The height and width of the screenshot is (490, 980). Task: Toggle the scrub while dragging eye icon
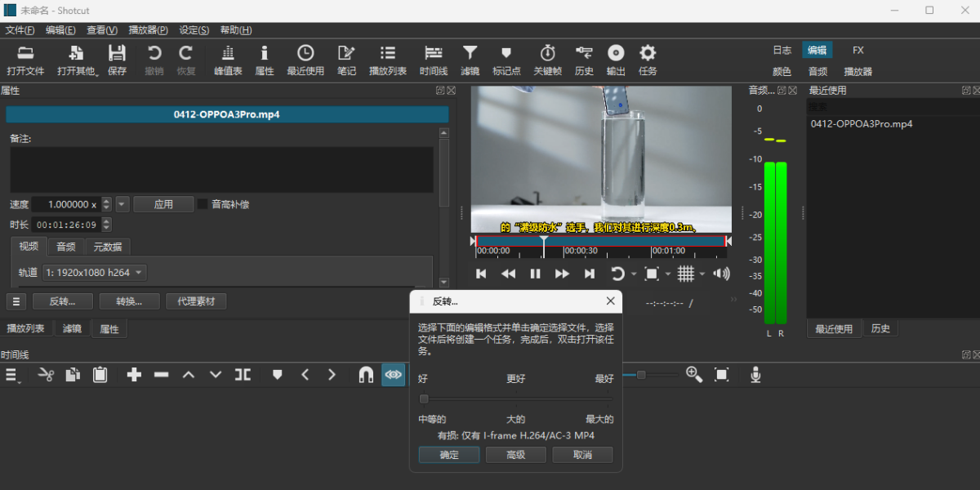(x=394, y=375)
